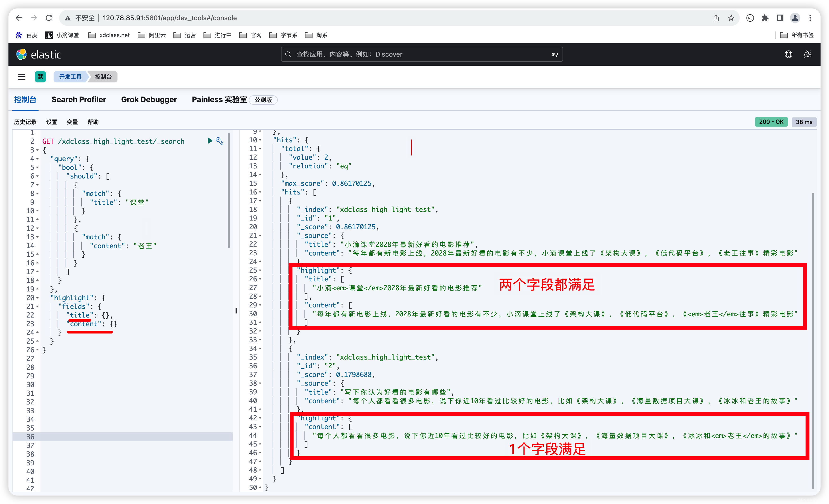The height and width of the screenshot is (504, 829).
Task: Click the browser address bar URL
Action: (x=170, y=18)
